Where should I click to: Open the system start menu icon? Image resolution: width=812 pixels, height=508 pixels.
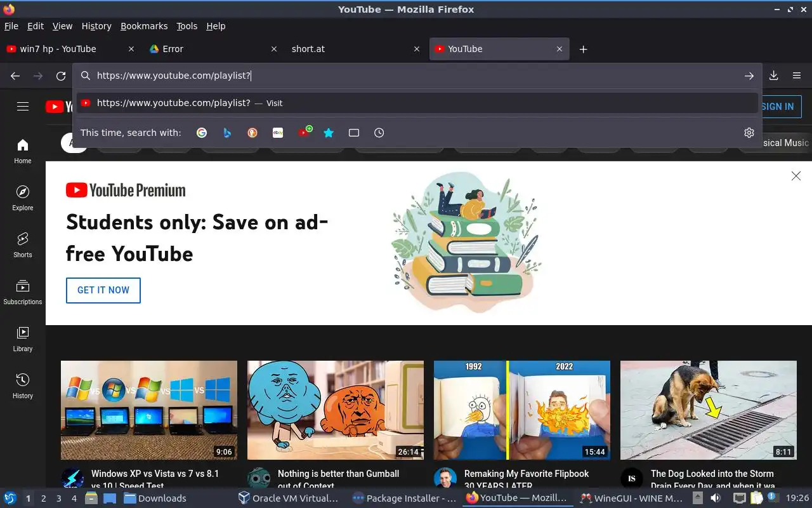click(10, 498)
